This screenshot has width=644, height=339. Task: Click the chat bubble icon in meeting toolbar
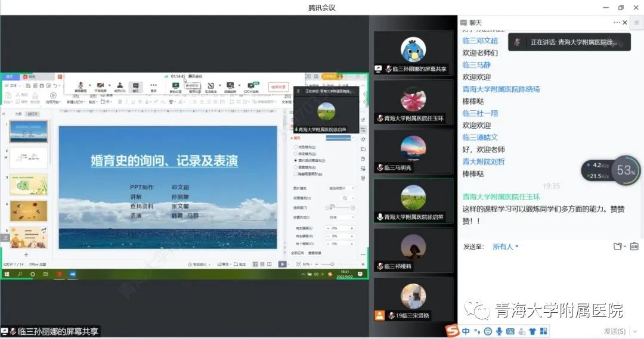(135, 86)
